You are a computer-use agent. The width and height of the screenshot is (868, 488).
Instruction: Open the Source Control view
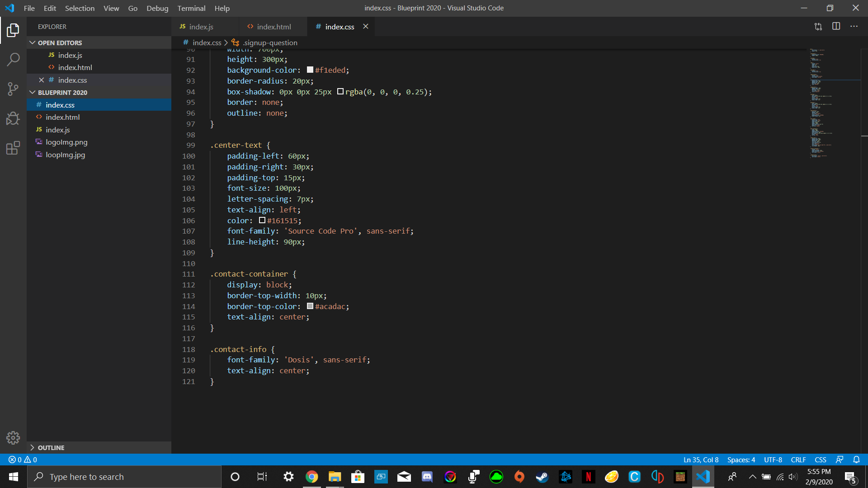13,89
